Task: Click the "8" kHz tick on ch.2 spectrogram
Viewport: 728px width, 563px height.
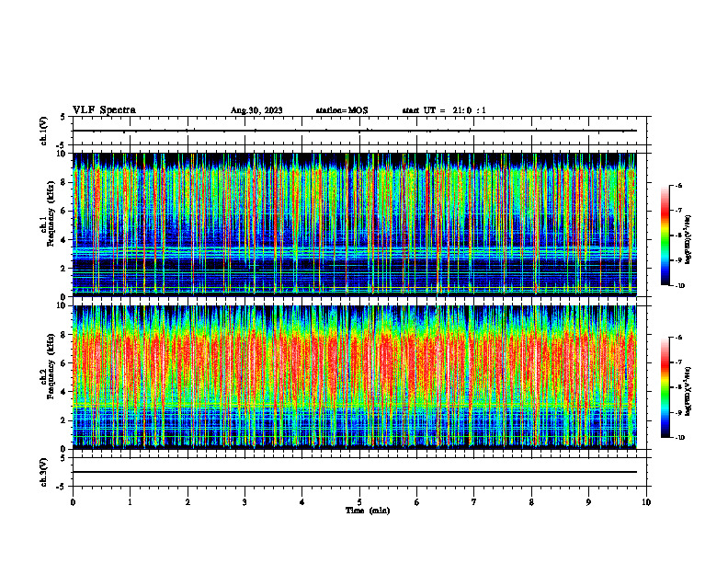Action: coord(64,335)
